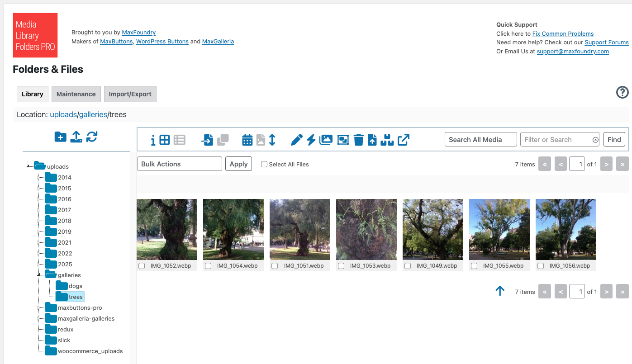Enable the Select All Files checkbox
This screenshot has height=364, width=632.
click(264, 165)
